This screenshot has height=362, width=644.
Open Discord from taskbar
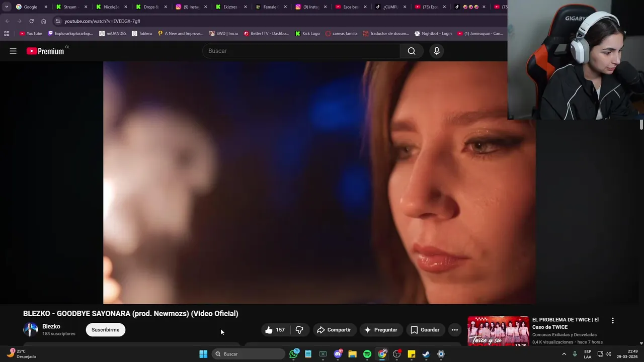(338, 354)
